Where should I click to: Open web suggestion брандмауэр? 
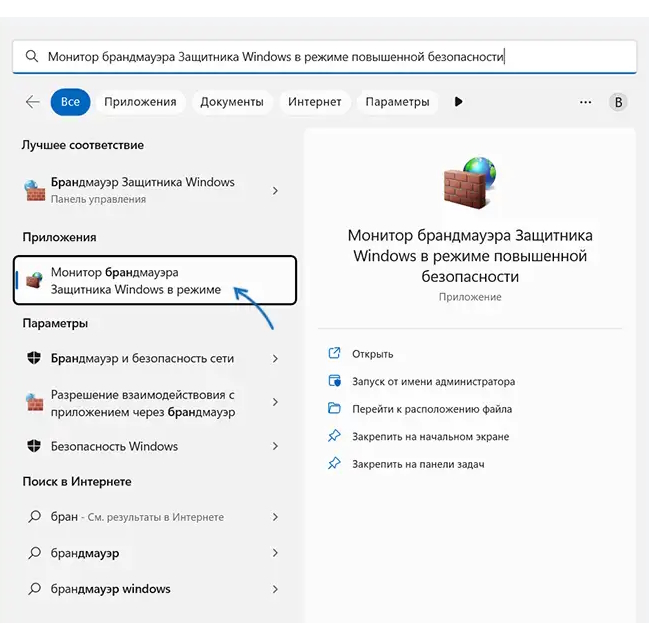[155, 553]
